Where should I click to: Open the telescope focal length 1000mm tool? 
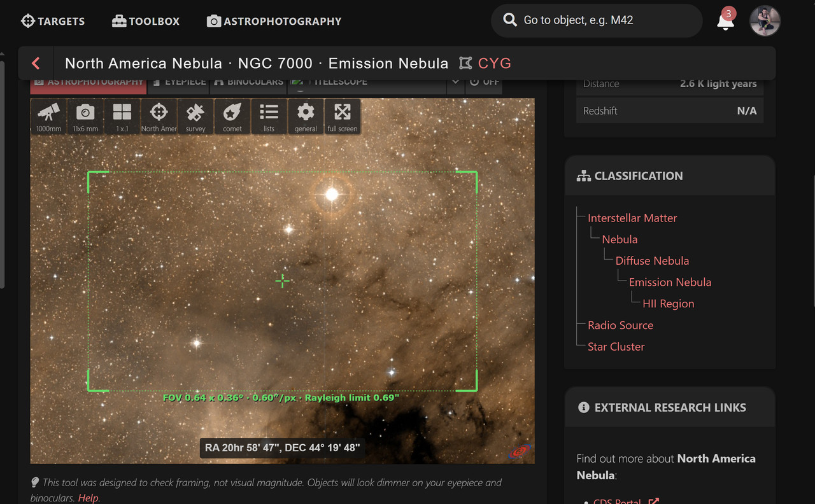(x=49, y=117)
